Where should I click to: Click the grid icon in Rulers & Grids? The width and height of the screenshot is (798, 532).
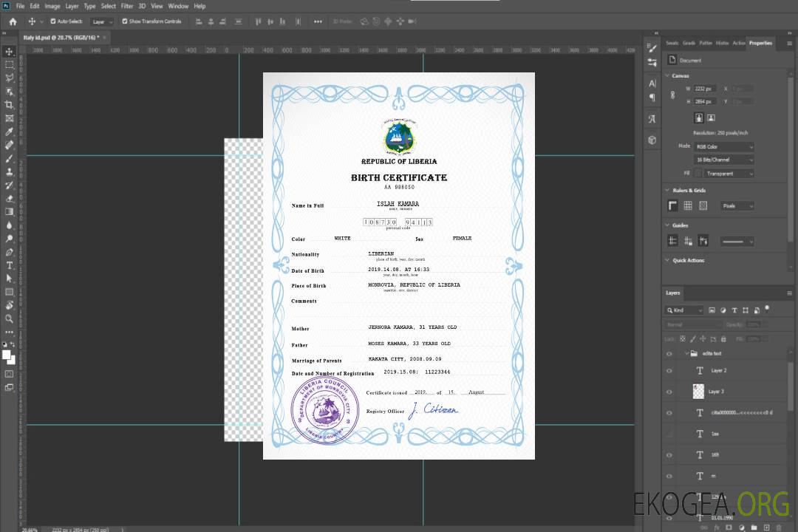[x=688, y=205]
